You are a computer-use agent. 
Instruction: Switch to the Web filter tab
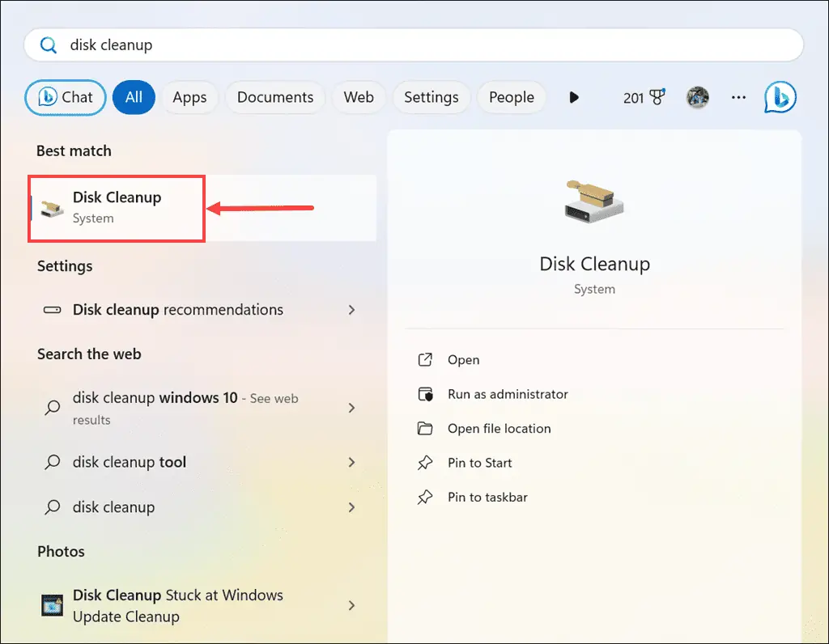[x=359, y=97]
